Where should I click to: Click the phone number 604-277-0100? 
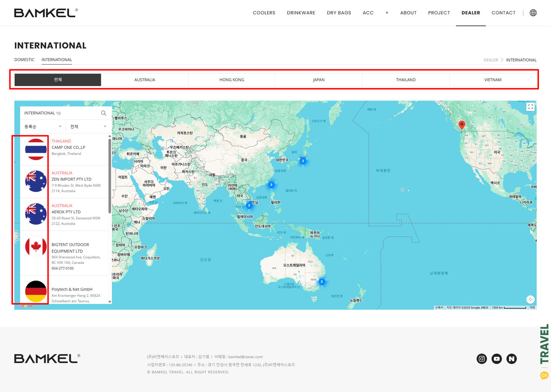tap(62, 268)
